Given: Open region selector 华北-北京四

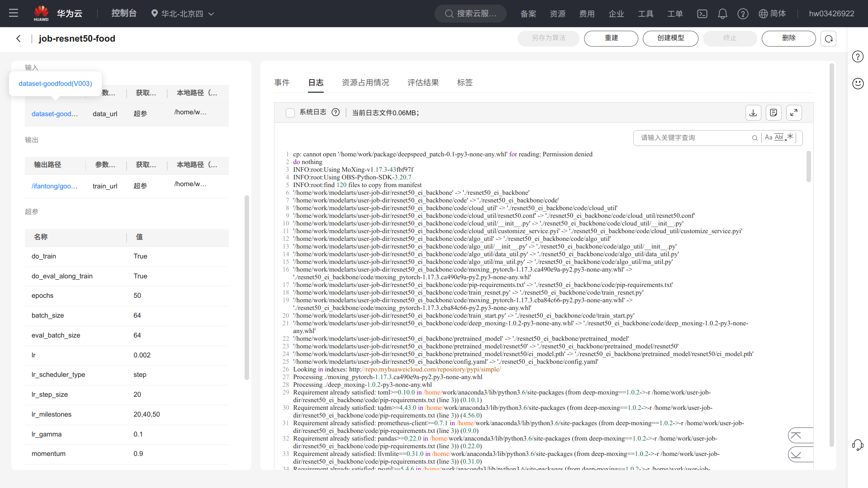Looking at the screenshot, I should (x=183, y=14).
